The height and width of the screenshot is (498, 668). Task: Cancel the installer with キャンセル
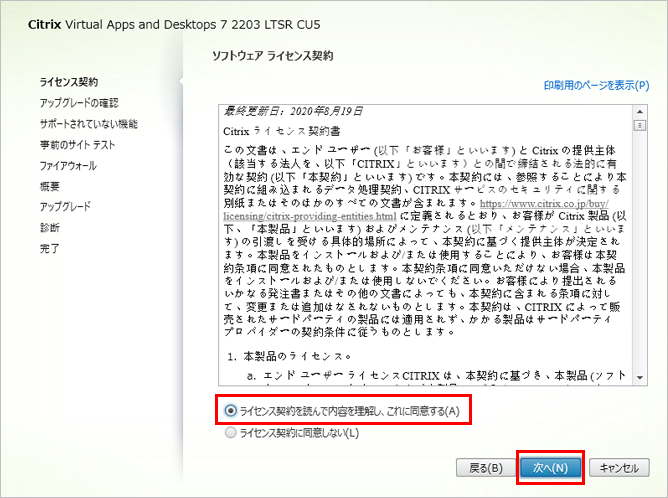(x=619, y=468)
